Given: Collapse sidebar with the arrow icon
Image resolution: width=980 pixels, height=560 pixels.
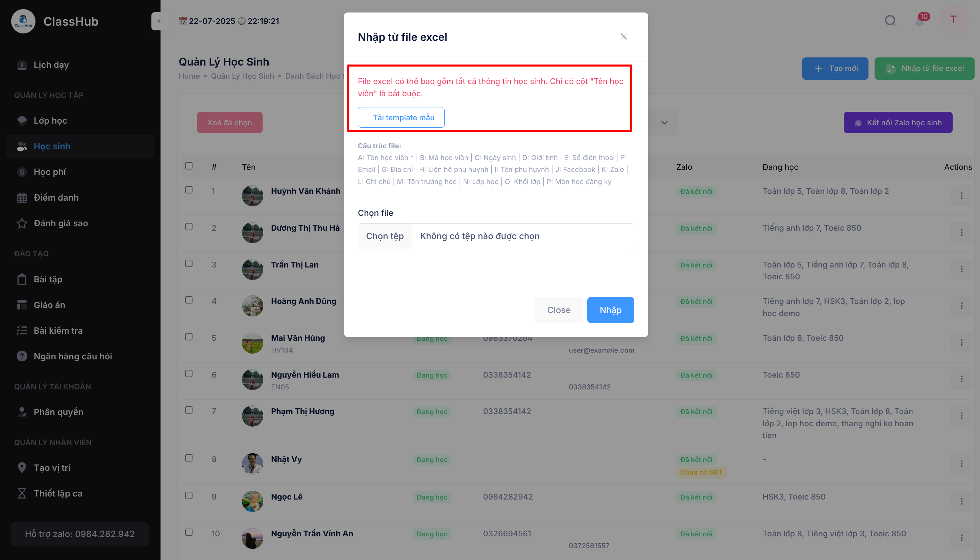Looking at the screenshot, I should (x=160, y=21).
